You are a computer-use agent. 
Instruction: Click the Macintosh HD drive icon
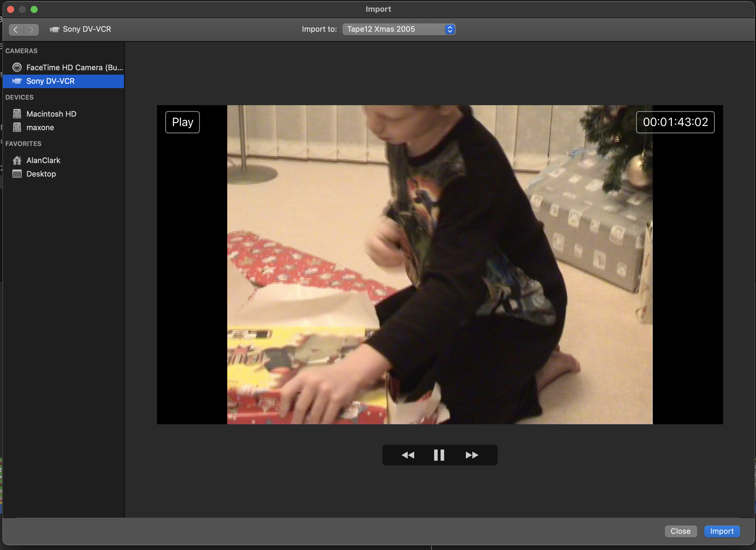tap(17, 114)
